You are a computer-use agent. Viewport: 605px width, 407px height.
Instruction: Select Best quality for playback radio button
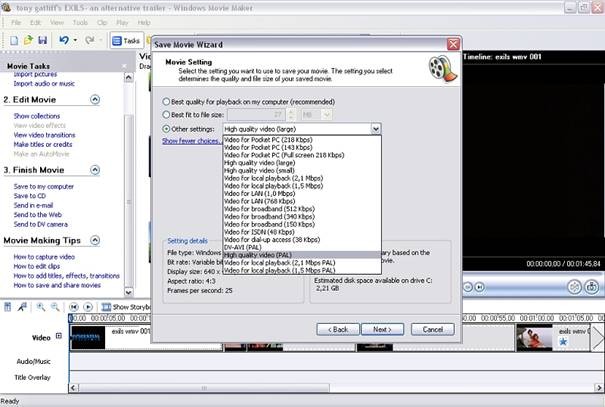[x=166, y=102]
